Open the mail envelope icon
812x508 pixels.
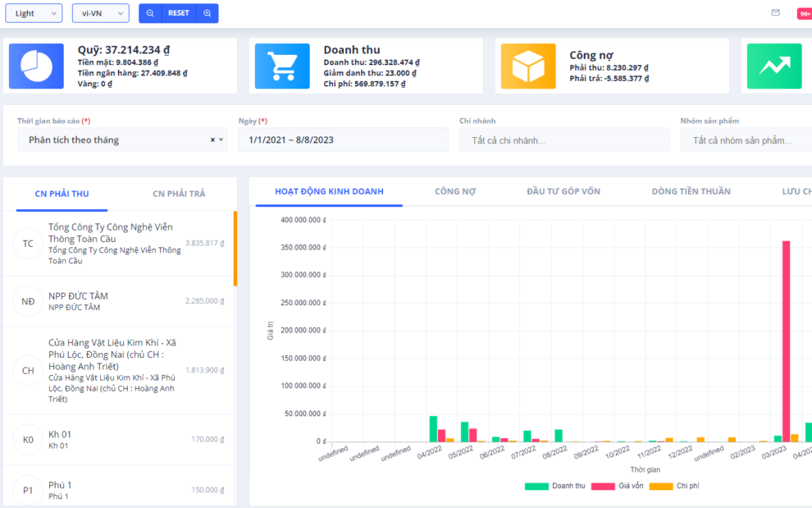click(775, 13)
